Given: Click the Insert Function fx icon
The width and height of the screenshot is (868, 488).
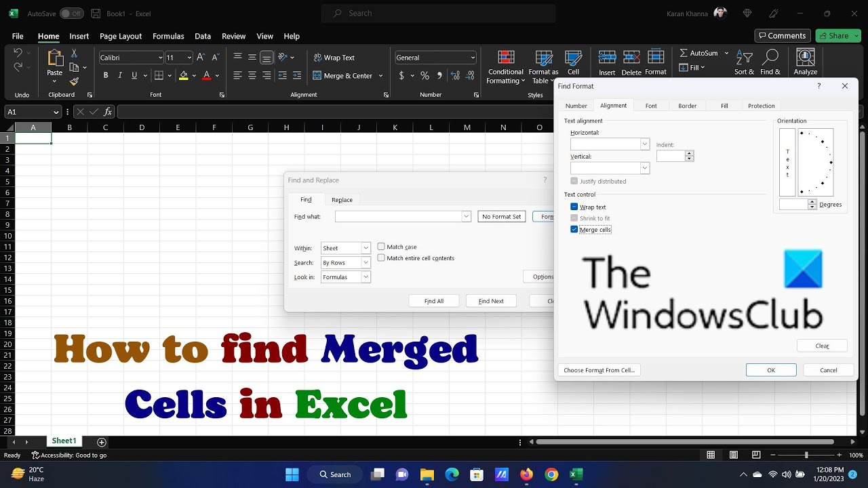Looking at the screenshot, I should pyautogui.click(x=108, y=112).
